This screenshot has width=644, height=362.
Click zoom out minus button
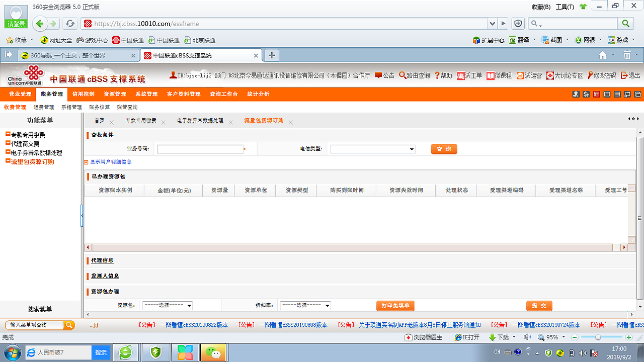pyautogui.click(x=575, y=337)
